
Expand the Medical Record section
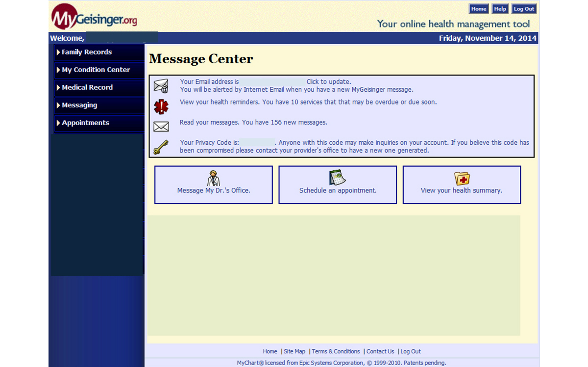(x=87, y=87)
